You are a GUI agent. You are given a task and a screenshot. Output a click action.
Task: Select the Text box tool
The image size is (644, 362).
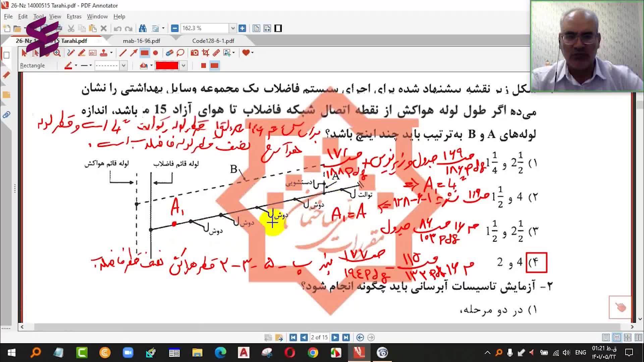tap(93, 53)
